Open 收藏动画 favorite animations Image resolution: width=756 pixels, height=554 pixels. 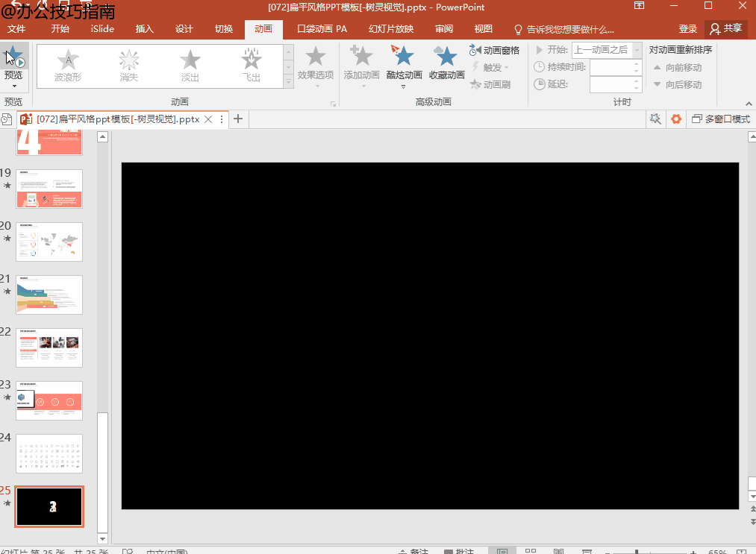coord(446,63)
